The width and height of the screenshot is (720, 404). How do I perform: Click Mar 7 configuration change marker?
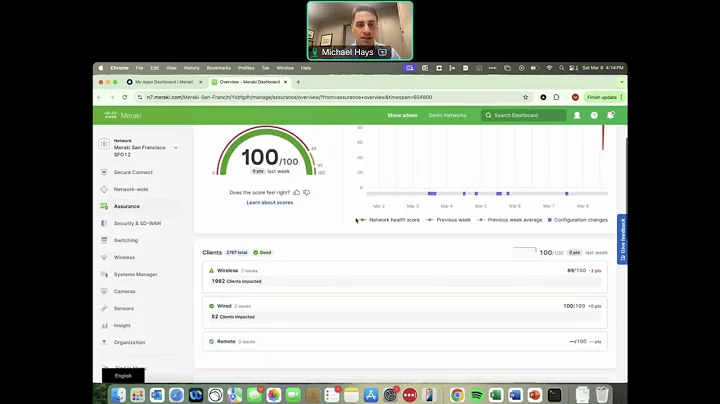pyautogui.click(x=567, y=194)
